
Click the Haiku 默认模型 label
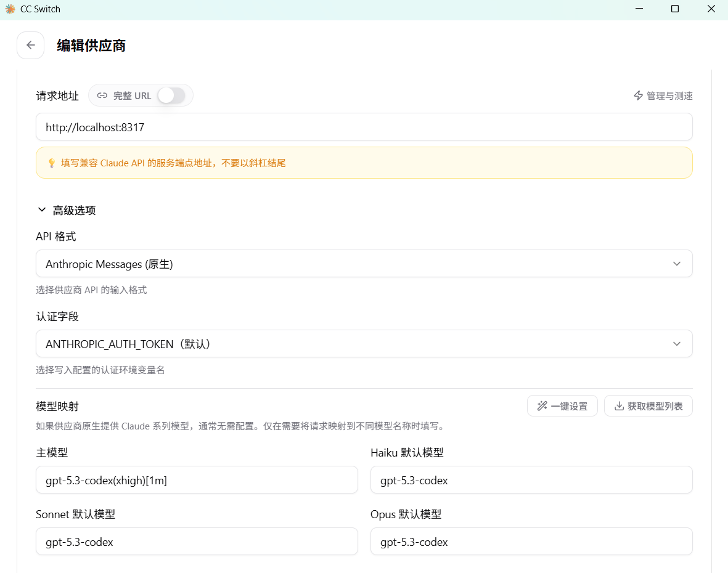[407, 452]
